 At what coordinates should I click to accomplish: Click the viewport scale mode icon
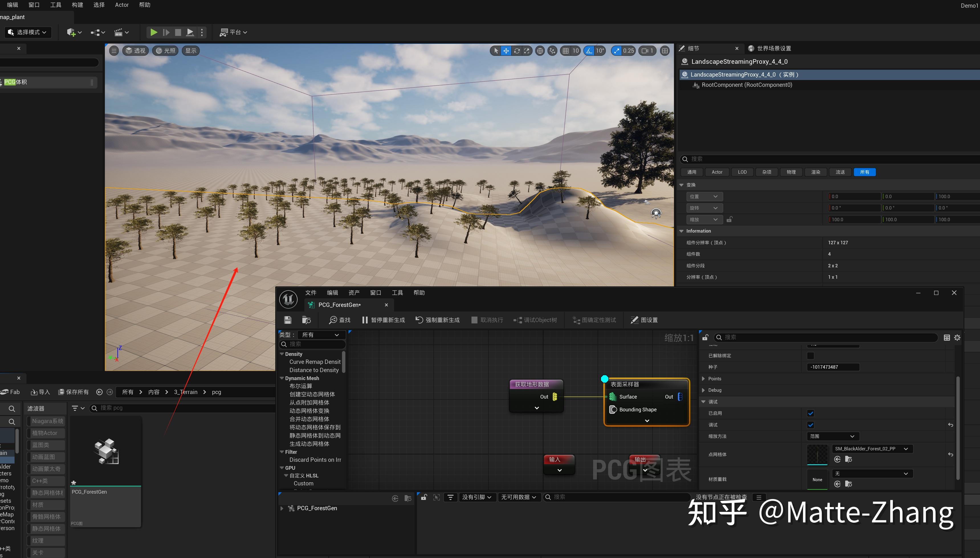[x=527, y=51]
